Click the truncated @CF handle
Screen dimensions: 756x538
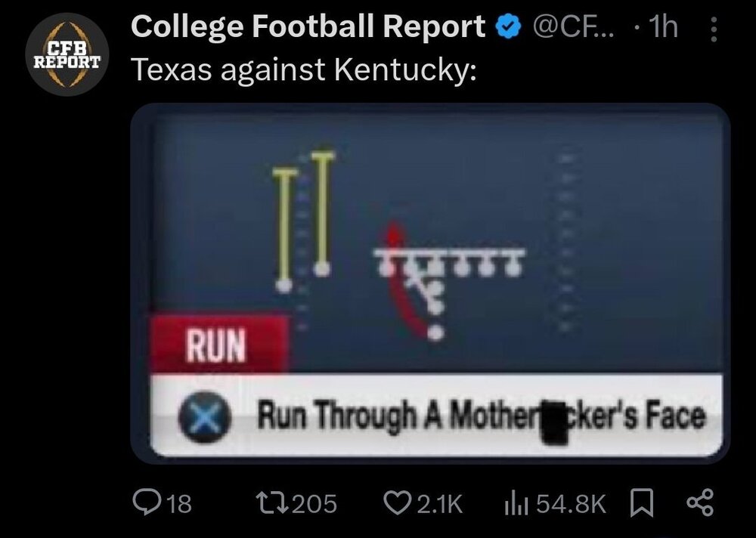tap(572, 28)
